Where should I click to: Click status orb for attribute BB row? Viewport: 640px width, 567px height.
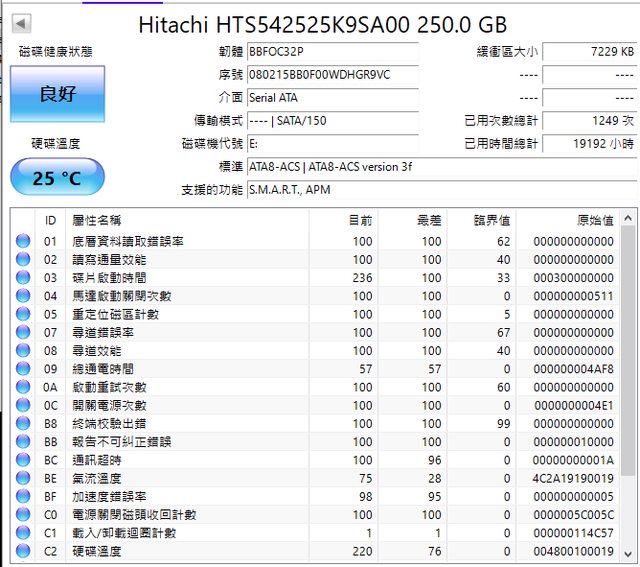click(x=22, y=442)
